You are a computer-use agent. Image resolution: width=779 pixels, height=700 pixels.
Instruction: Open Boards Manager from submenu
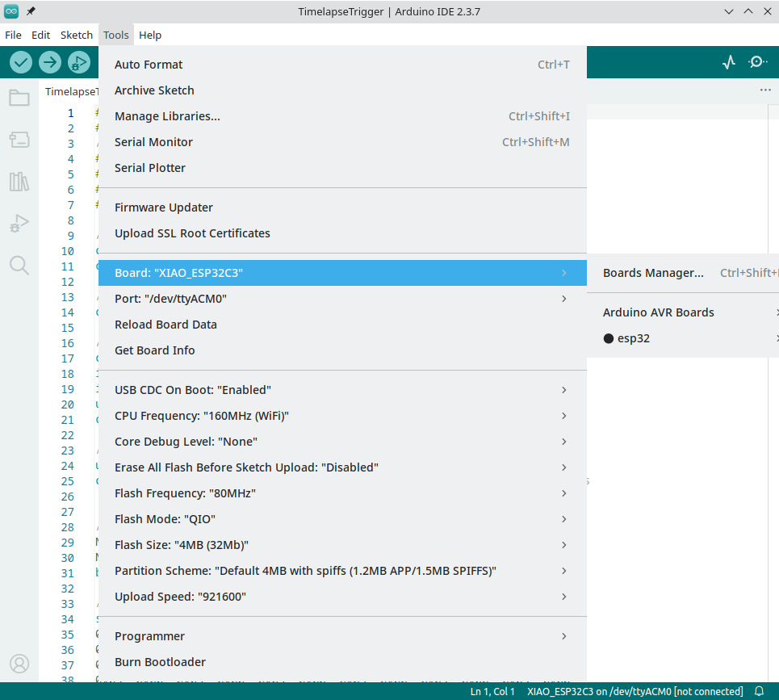pyautogui.click(x=683, y=273)
